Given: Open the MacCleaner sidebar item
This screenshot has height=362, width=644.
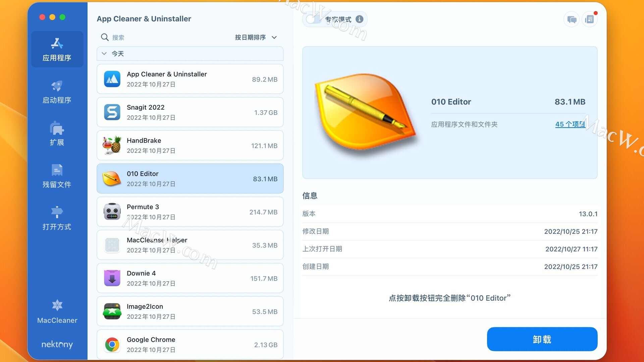Looking at the screenshot, I should click(57, 312).
